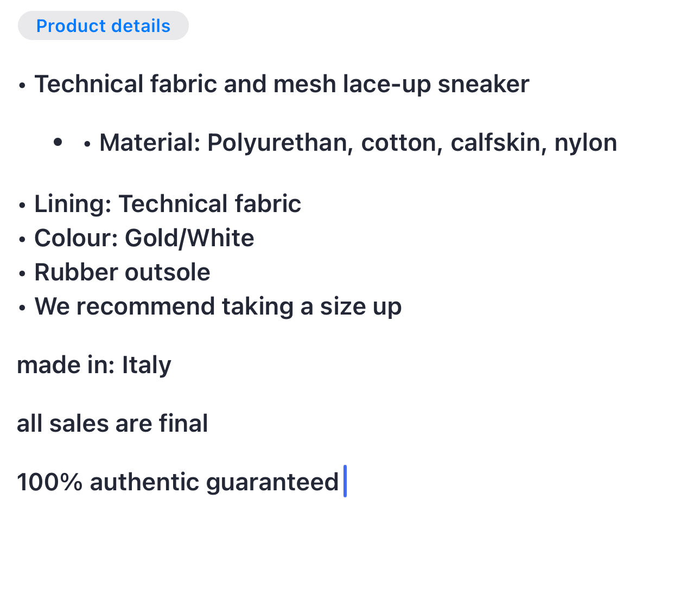Click the word 'Gold/White'

[x=189, y=238]
